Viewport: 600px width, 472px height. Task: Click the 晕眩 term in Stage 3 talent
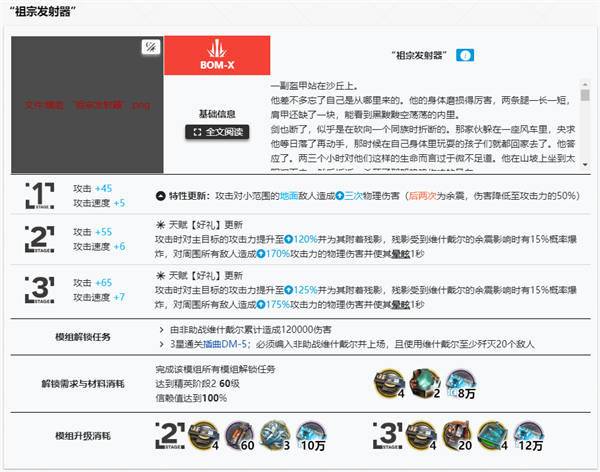click(401, 305)
